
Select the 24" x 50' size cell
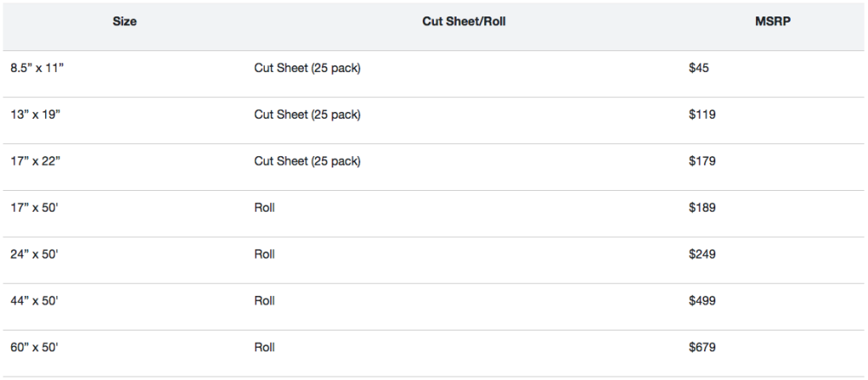pyautogui.click(x=35, y=254)
